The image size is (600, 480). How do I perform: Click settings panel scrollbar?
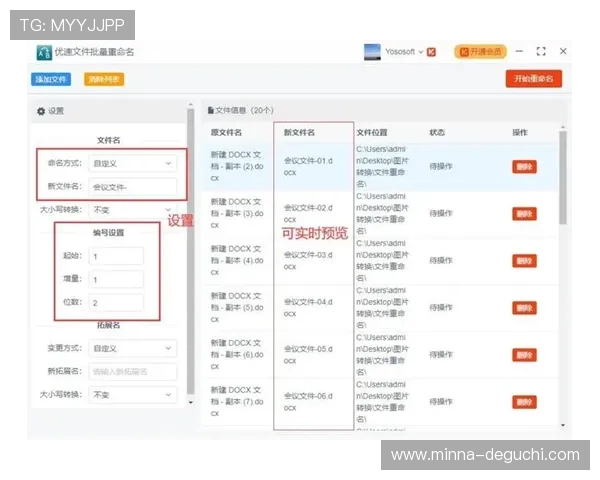(x=191, y=252)
